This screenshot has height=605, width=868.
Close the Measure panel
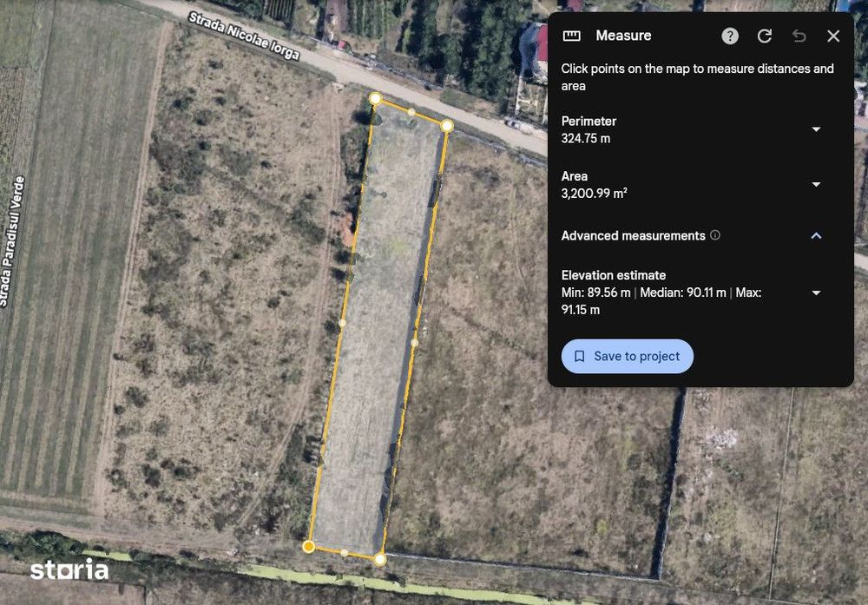click(833, 36)
